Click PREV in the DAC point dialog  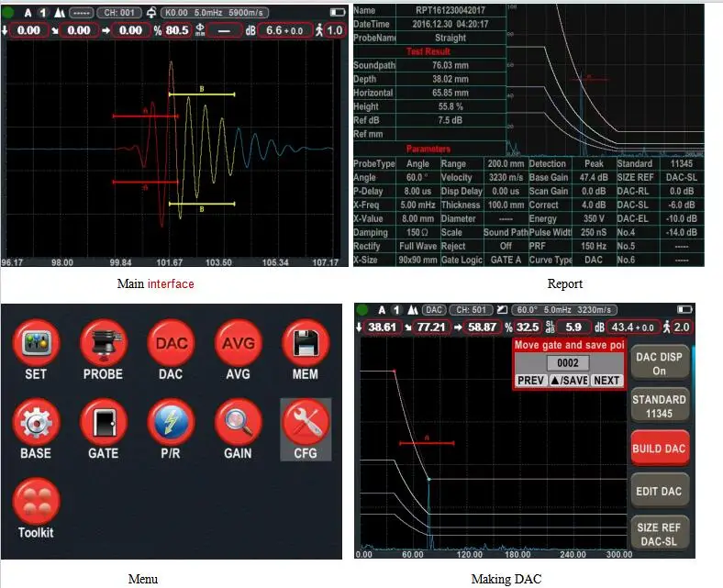point(530,380)
